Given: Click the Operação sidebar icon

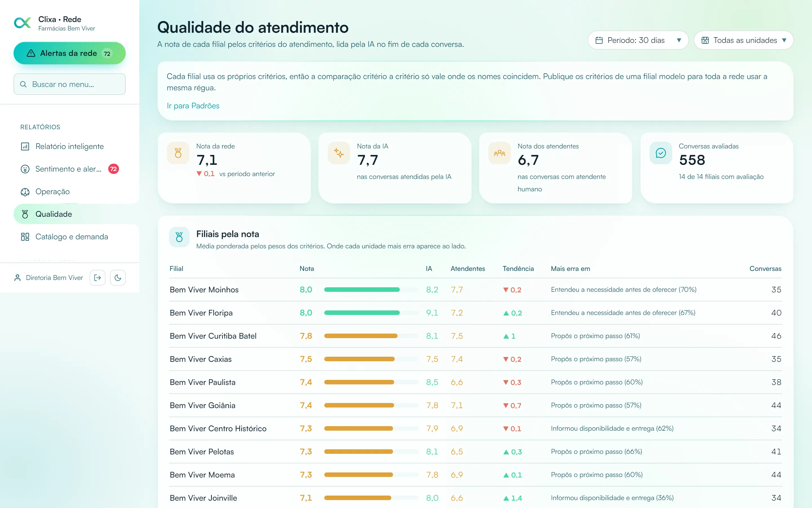Looking at the screenshot, I should click(25, 192).
